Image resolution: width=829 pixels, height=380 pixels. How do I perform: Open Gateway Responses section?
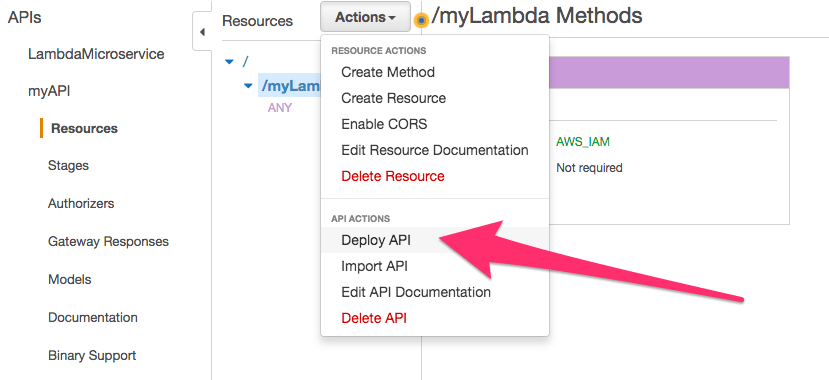point(108,242)
